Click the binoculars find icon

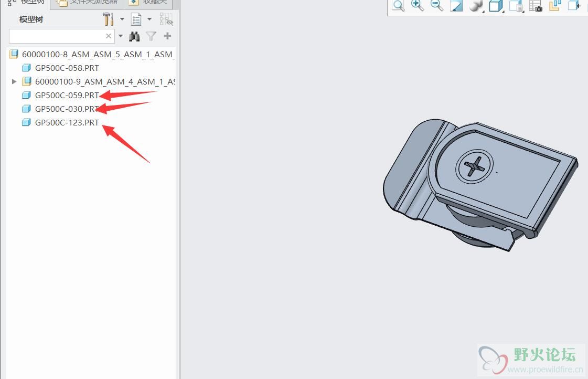tap(134, 36)
